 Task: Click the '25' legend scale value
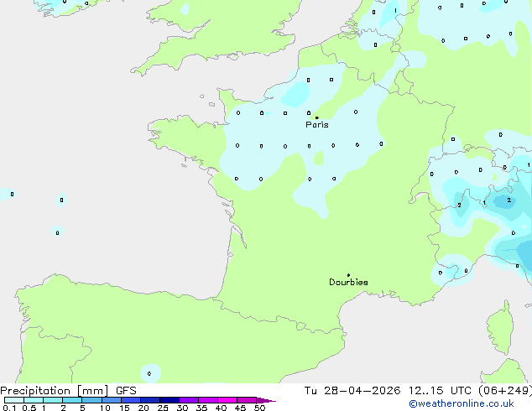point(163,408)
